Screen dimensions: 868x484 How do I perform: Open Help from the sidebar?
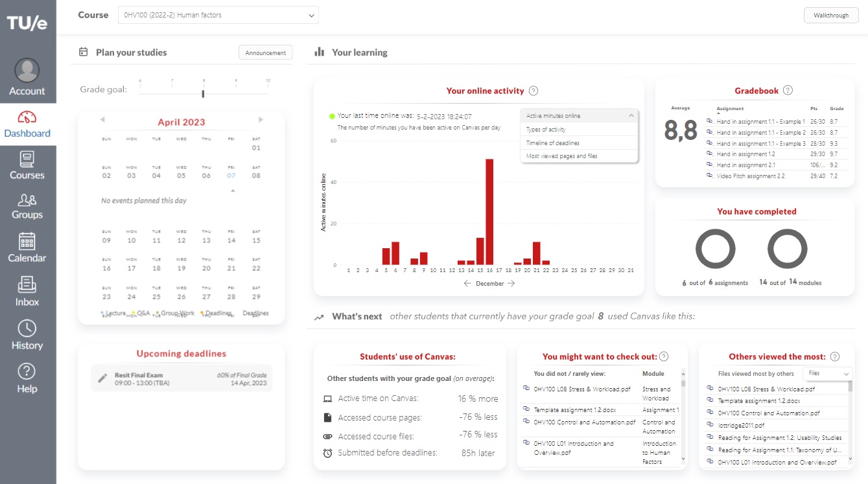click(27, 379)
